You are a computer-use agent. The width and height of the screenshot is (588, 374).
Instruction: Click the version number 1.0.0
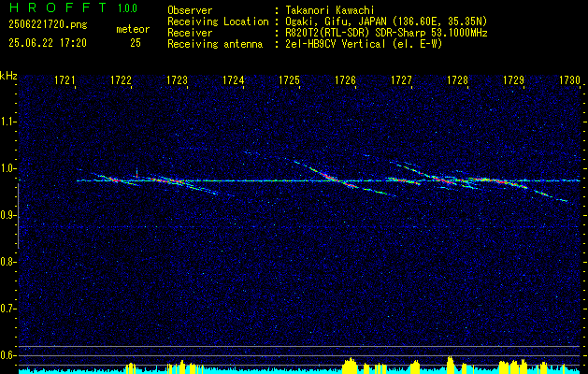coord(127,8)
